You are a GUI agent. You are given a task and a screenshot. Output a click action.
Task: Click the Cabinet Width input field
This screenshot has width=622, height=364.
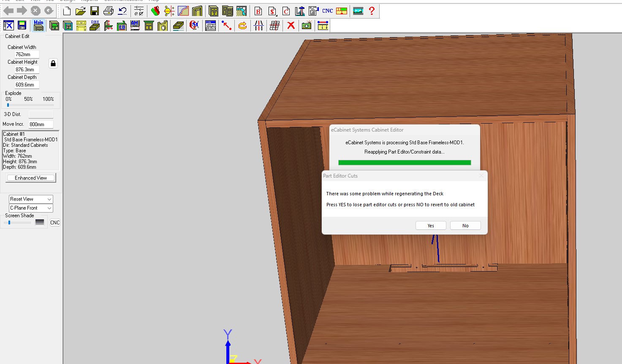click(x=27, y=54)
